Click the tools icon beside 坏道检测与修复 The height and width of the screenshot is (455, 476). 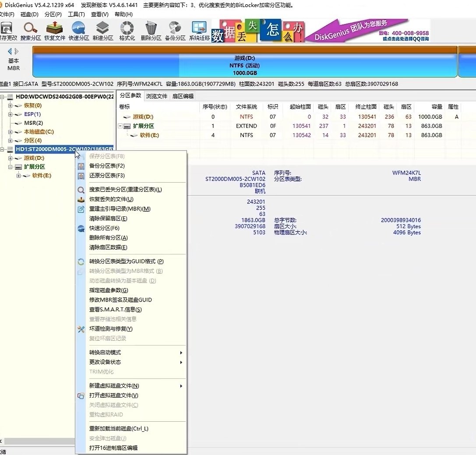81,329
